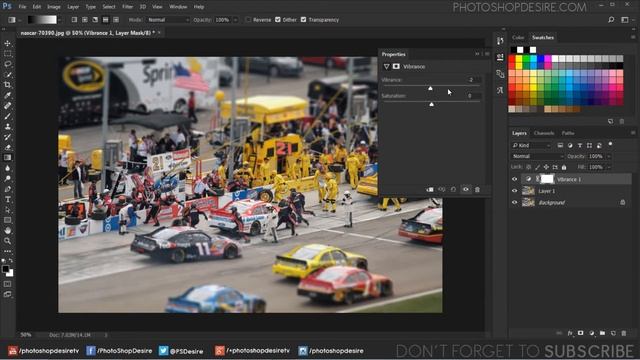The width and height of the screenshot is (640, 360).
Task: Collapse Properties panel double-arrow
Action: tap(477, 54)
